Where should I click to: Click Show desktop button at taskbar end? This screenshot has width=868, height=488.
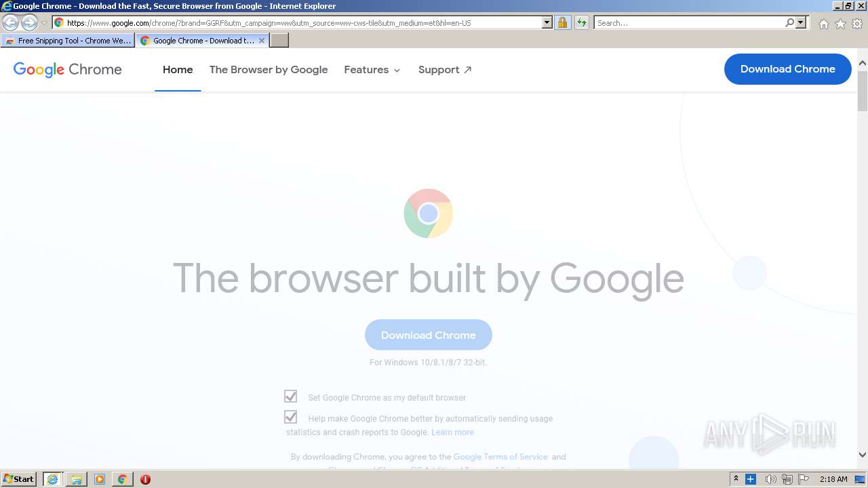861,479
